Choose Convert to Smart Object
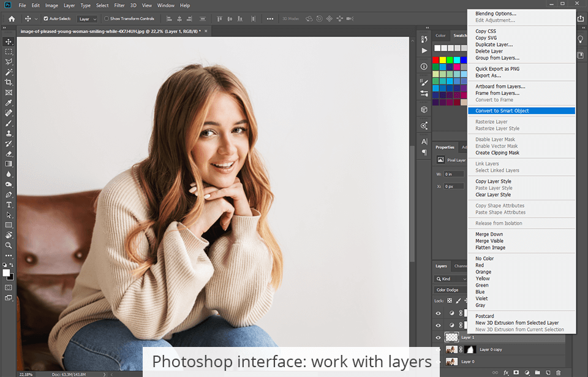Screen dimensions: 588x377 coord(521,111)
